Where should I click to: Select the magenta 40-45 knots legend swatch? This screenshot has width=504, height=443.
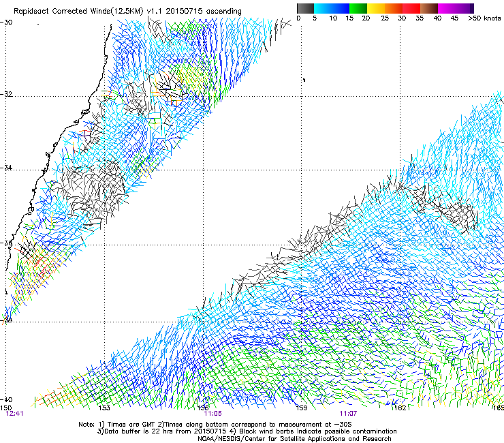coord(447,8)
